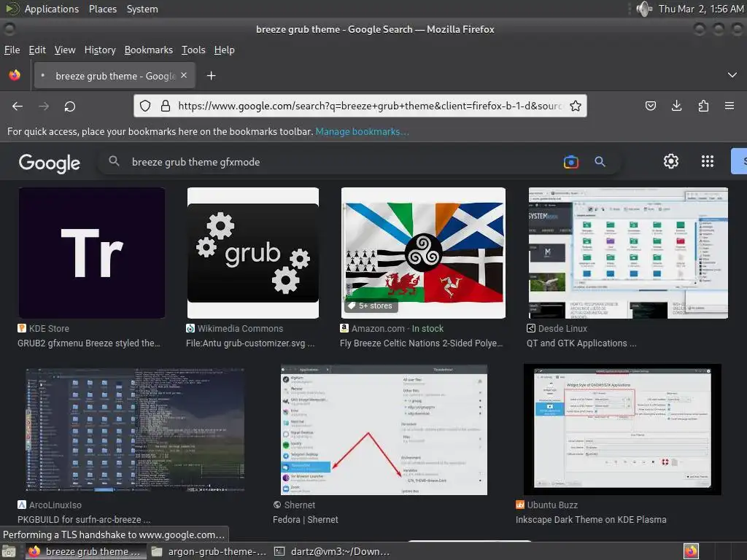The image size is (747, 560).
Task: Open a new tab with plus button
Action: click(x=211, y=76)
